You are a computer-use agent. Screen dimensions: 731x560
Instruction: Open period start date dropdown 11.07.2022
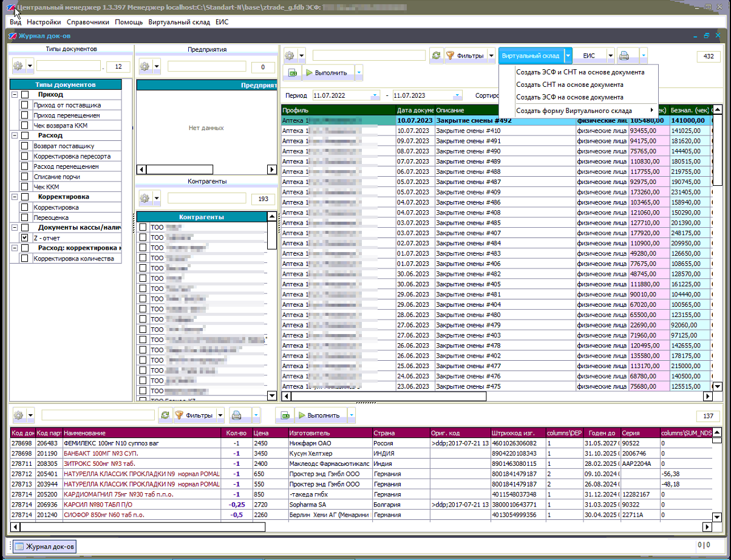[x=375, y=96]
